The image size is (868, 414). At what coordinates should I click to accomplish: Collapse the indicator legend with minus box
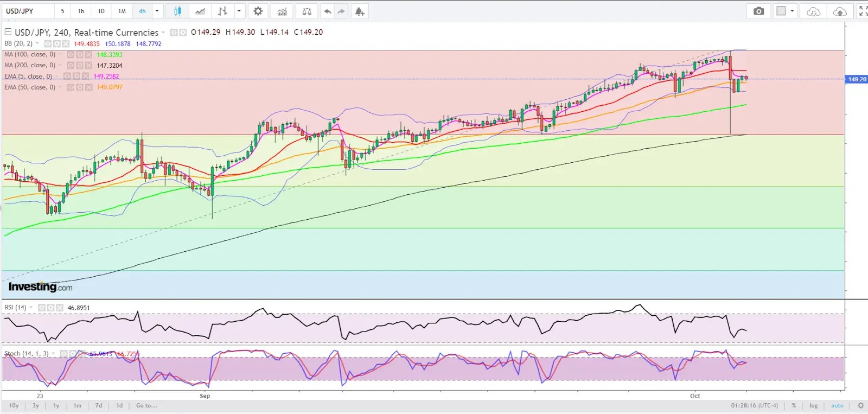pyautogui.click(x=8, y=33)
